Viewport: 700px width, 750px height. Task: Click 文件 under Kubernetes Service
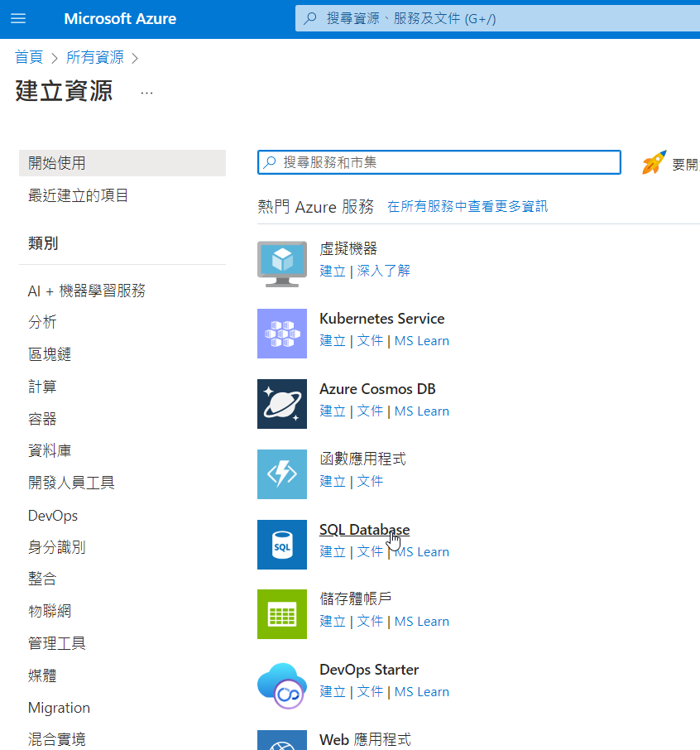[x=370, y=340]
